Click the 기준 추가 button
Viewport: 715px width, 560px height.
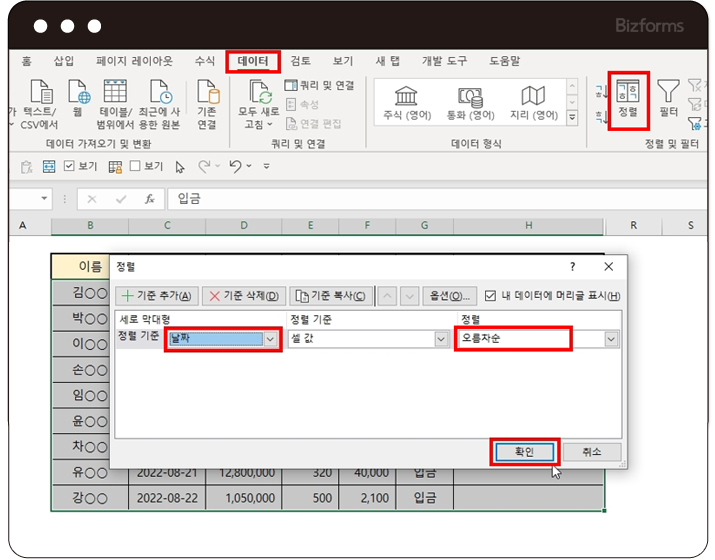click(156, 296)
